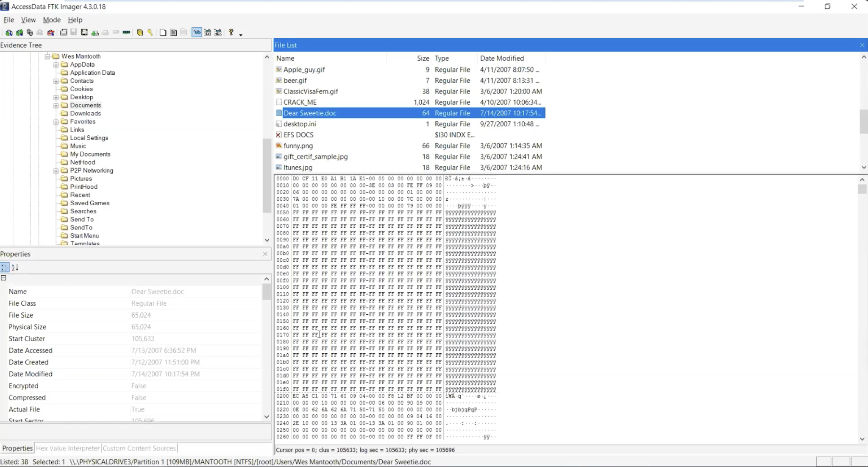Open help via the question mark icon
868x467 pixels.
coord(231,32)
